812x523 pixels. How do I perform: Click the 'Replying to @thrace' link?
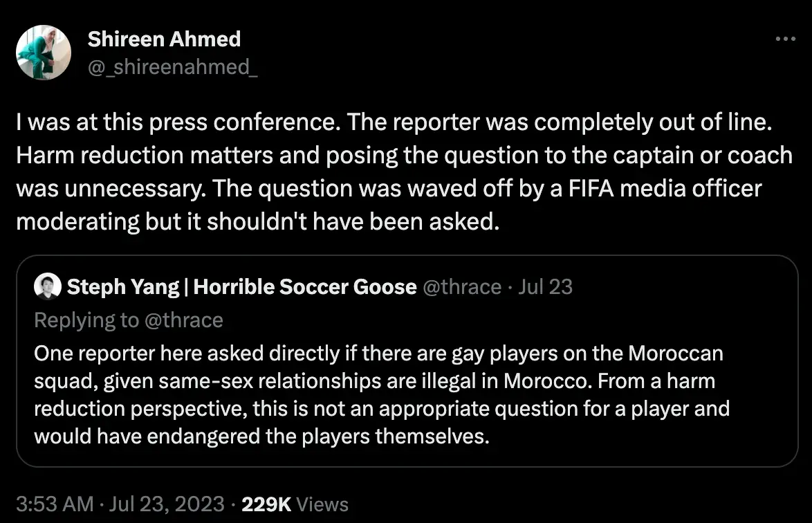point(128,320)
